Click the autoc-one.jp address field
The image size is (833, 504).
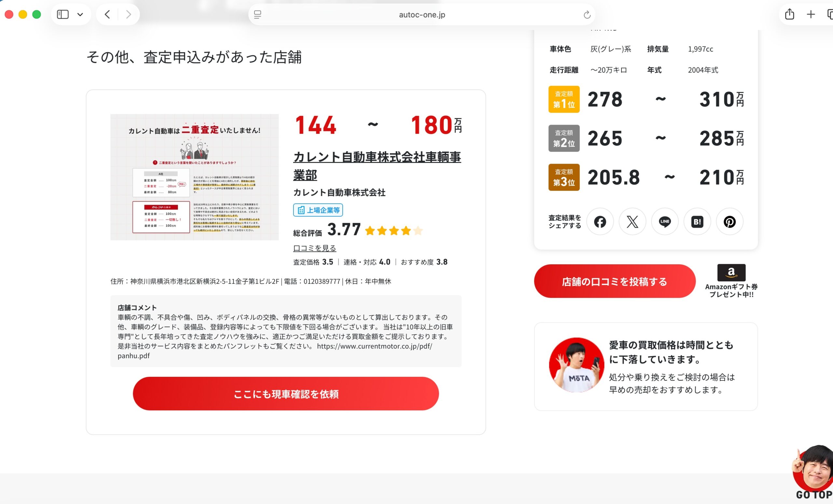[x=422, y=15]
